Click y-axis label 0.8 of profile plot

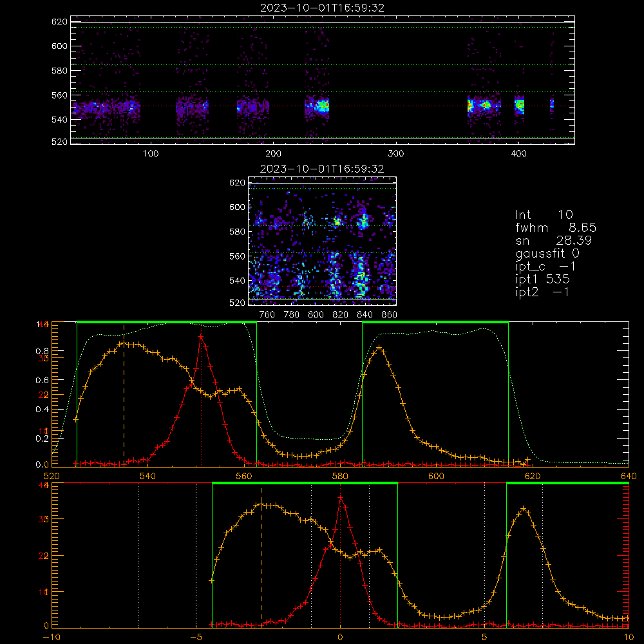42,351
